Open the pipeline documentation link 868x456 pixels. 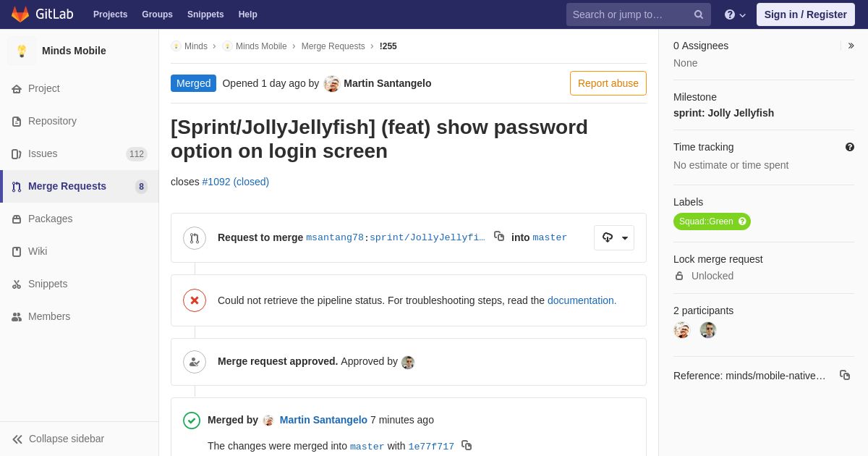pyautogui.click(x=582, y=300)
